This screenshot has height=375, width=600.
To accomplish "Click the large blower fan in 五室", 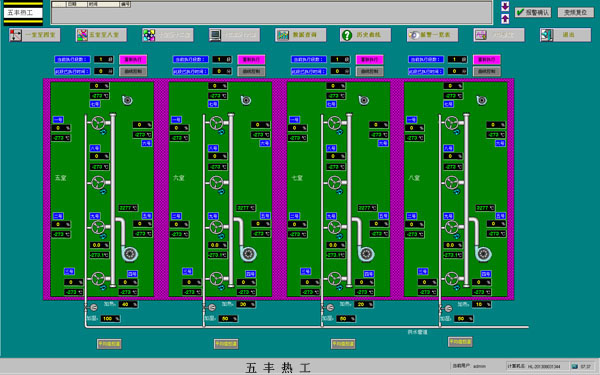I will click(x=130, y=253).
